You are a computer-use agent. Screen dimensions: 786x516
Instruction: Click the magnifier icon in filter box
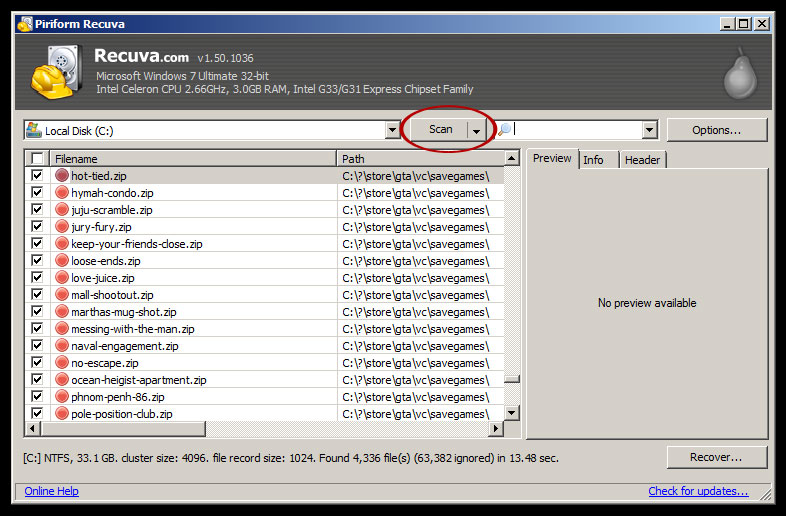coord(504,129)
